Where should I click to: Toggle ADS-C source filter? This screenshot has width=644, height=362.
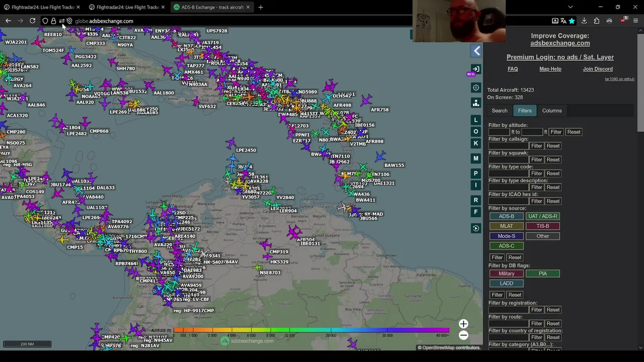(507, 246)
